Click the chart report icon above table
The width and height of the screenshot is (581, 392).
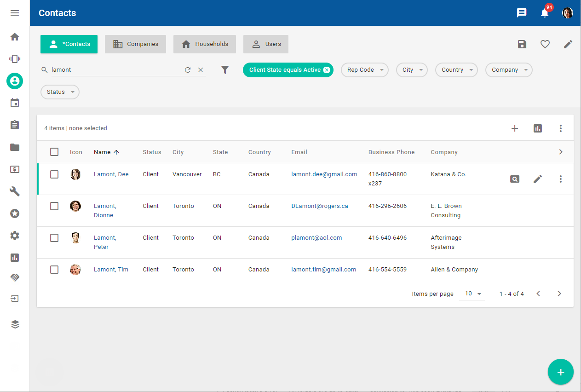click(538, 128)
